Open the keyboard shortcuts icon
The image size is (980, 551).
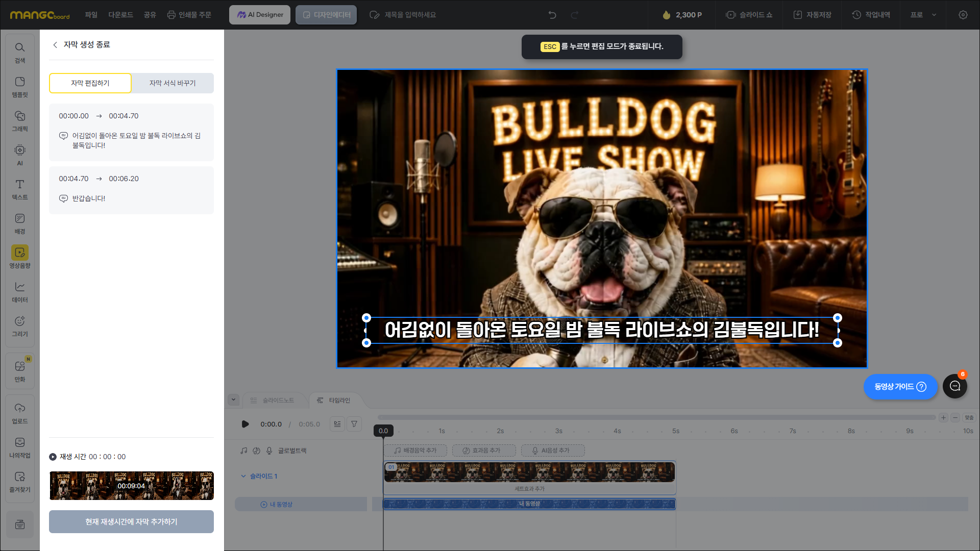coord(20,524)
